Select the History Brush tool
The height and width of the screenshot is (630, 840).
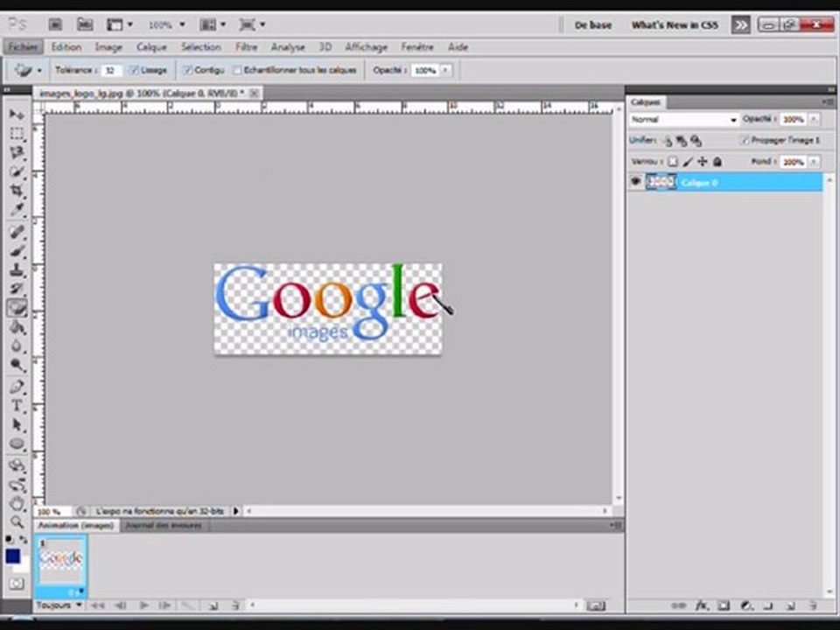[17, 289]
